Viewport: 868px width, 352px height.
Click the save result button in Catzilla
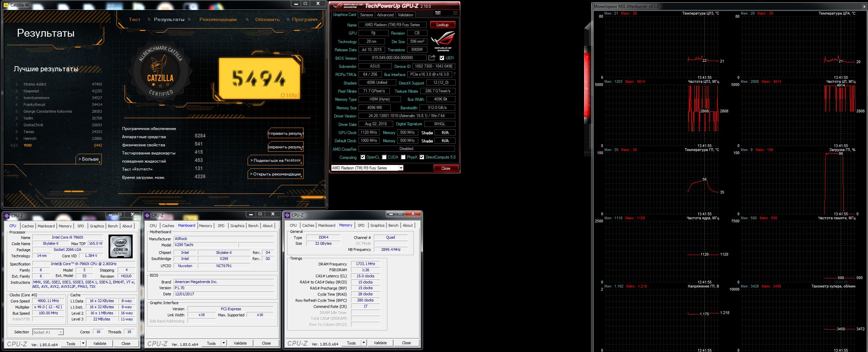[286, 147]
